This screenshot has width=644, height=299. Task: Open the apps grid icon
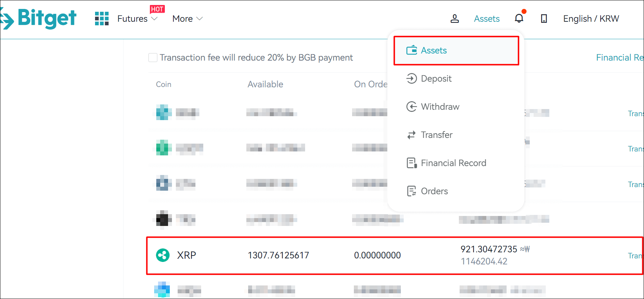[102, 19]
